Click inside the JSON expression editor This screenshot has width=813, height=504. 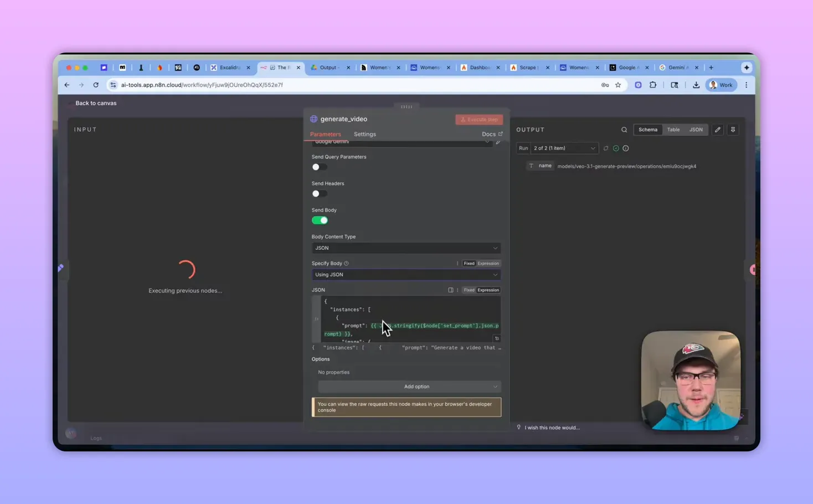(410, 319)
